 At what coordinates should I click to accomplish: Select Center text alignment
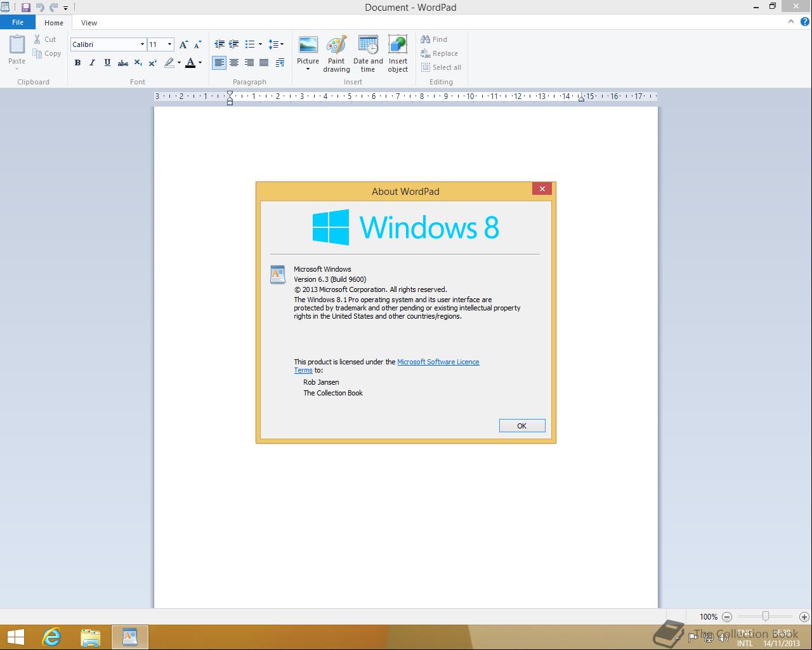click(234, 62)
